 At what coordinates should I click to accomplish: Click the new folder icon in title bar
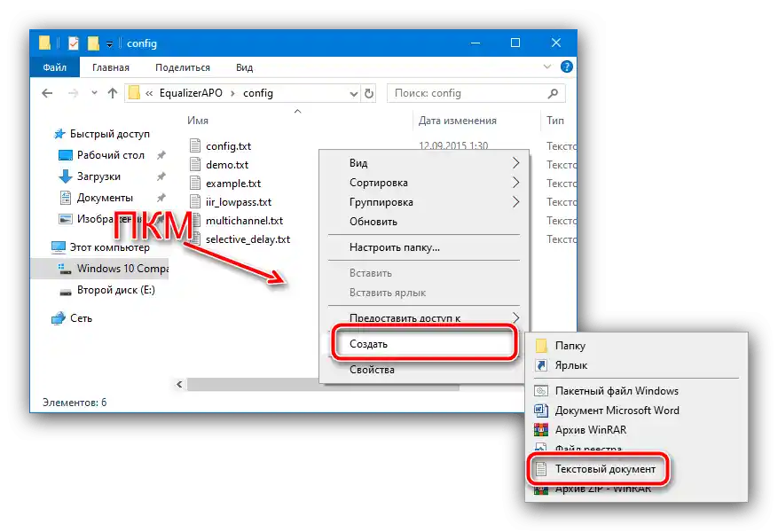[93, 43]
